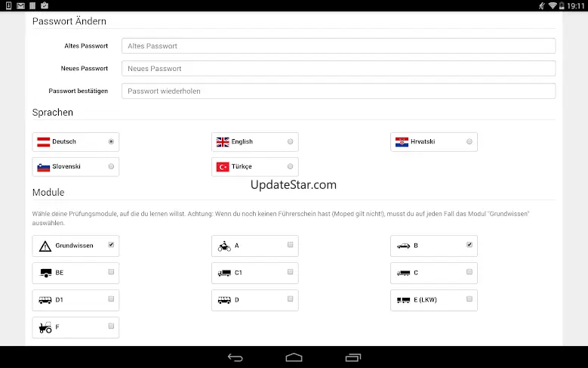This screenshot has height=368, width=588.
Task: Enable the module F checkbox
Action: point(111,326)
